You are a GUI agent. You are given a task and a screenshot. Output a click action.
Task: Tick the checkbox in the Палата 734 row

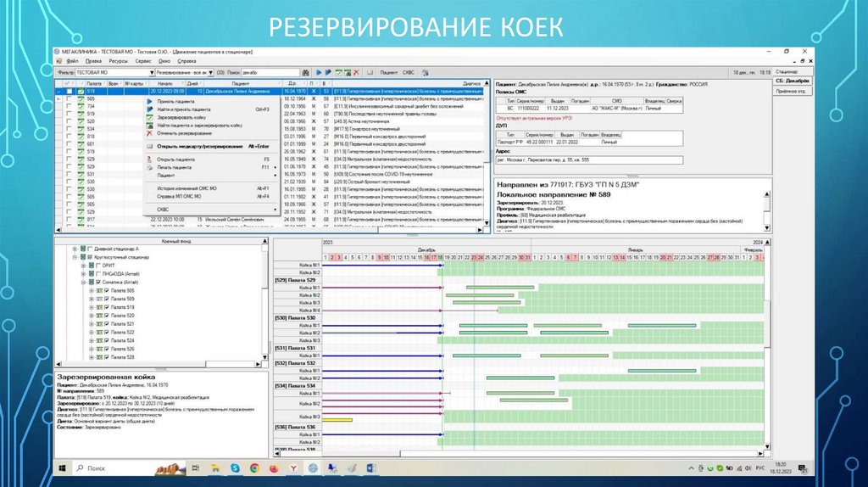tap(69, 106)
